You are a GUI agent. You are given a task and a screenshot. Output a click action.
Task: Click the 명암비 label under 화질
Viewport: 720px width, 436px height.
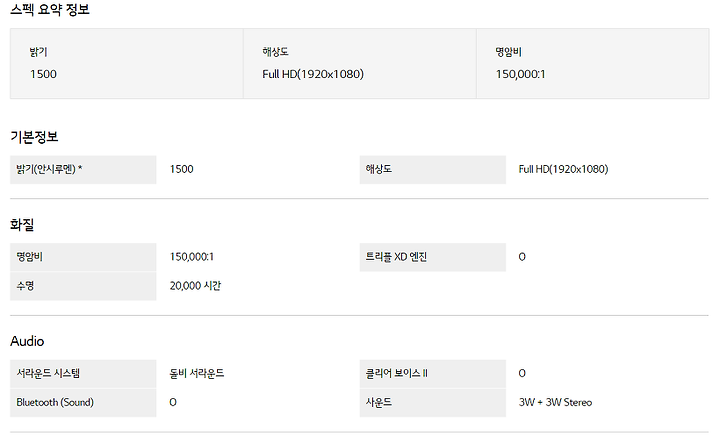coord(83,257)
